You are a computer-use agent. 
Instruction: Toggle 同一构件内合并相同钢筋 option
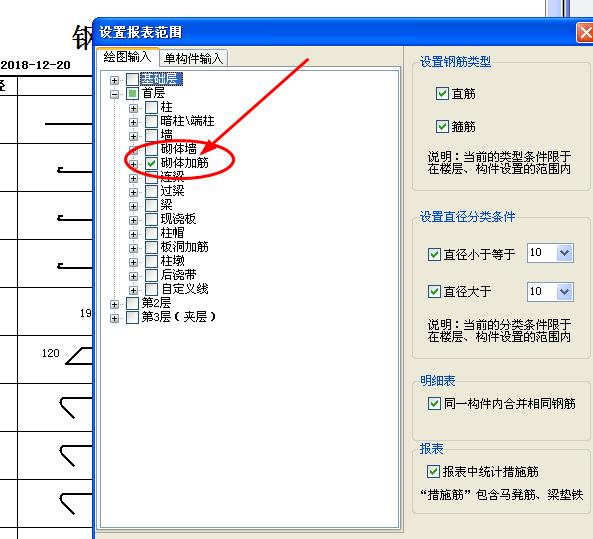tap(434, 403)
